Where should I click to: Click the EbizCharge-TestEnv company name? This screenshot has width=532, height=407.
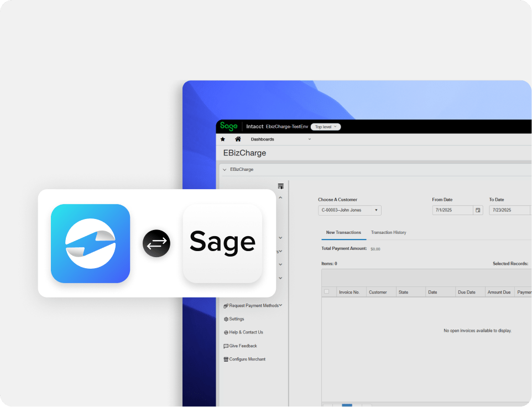287,127
